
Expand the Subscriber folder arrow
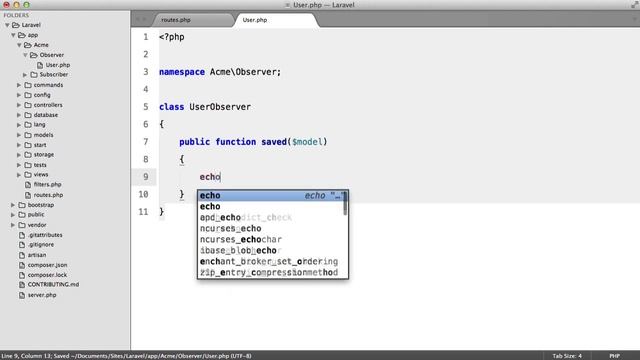(x=25, y=75)
